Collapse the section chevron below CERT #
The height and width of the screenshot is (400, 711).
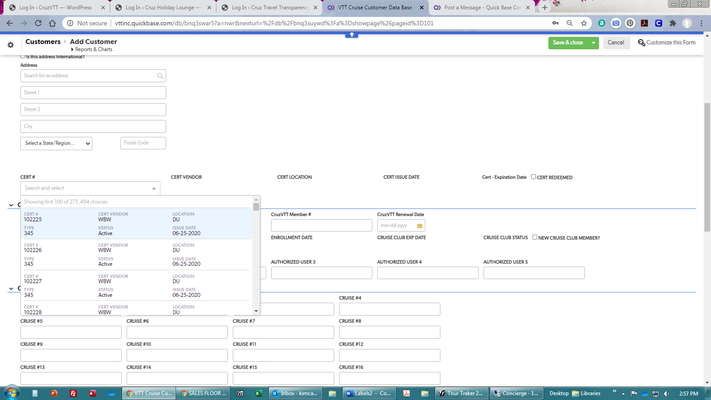(x=11, y=205)
